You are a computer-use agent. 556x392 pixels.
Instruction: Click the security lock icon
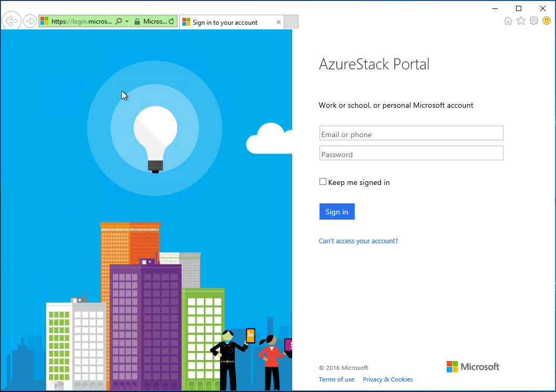(x=137, y=22)
